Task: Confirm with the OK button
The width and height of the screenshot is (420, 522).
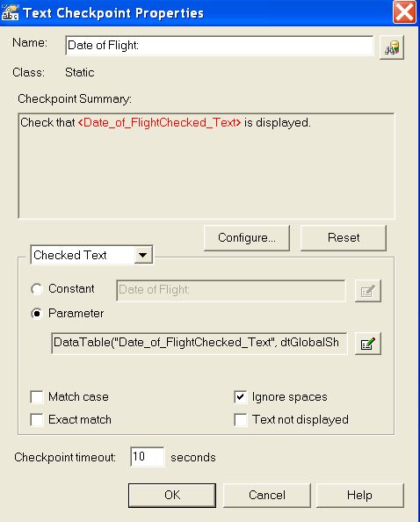Action: (x=172, y=495)
